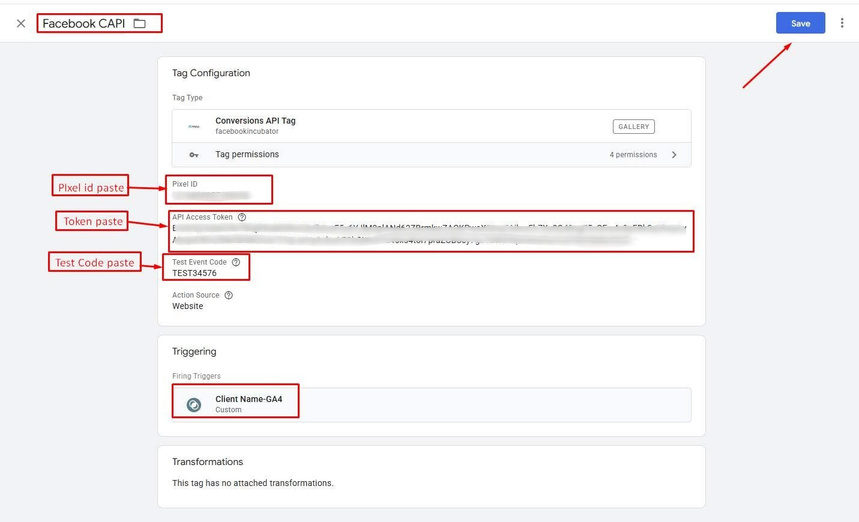Click the TEST34576 test event code value

[194, 273]
